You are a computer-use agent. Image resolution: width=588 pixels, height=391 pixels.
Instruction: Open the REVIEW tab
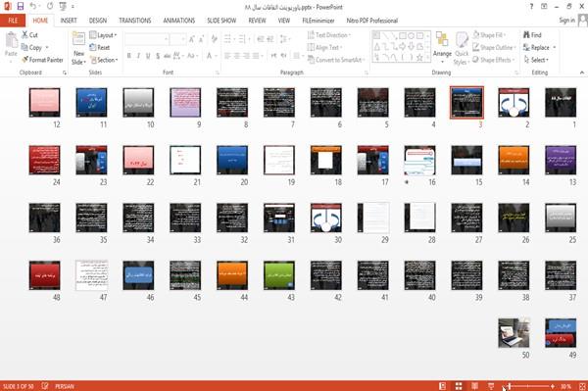pyautogui.click(x=257, y=21)
